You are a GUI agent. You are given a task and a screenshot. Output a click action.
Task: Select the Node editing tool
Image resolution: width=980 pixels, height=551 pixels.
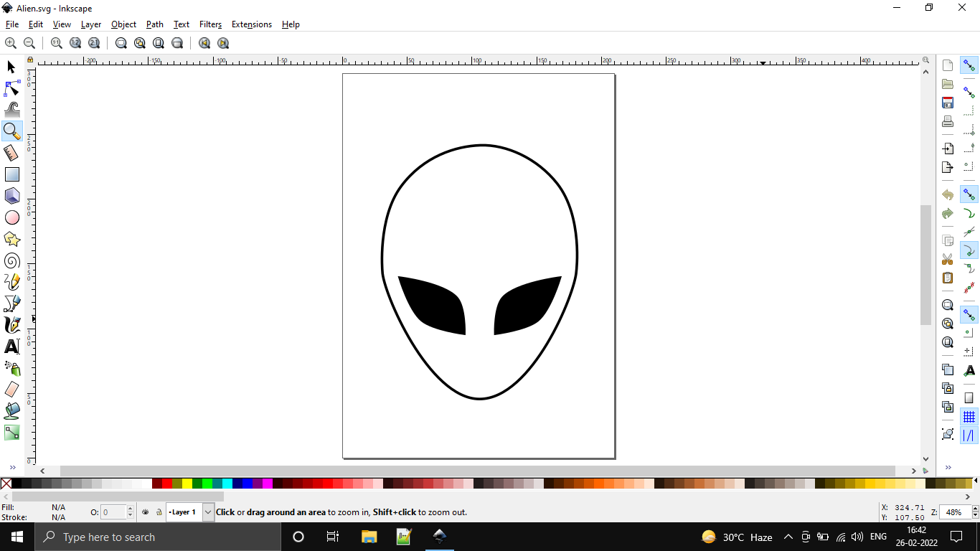pyautogui.click(x=11, y=88)
